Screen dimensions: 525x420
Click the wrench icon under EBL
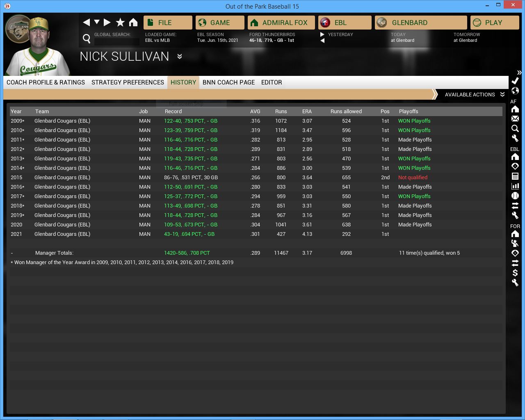coord(515,215)
